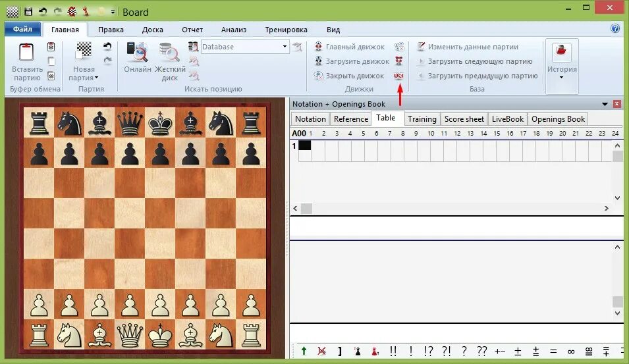
Task: Click top small copy-game icon in Буфер обмена
Action: tap(51, 47)
